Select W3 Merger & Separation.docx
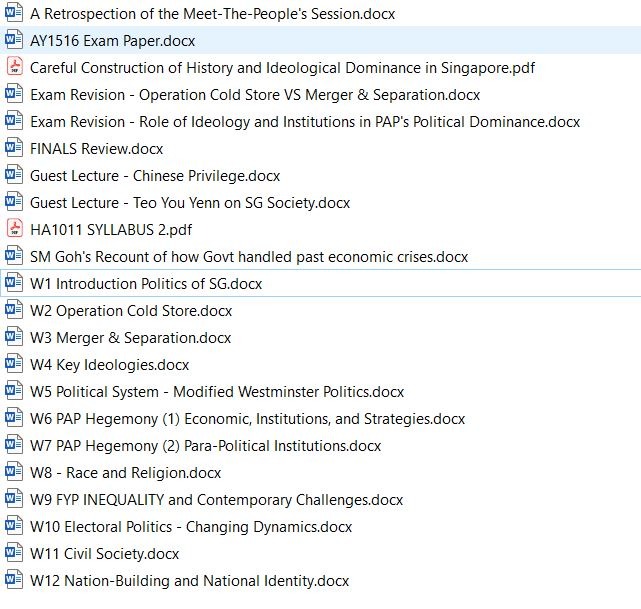Viewport: 641px width, 609px height. (130, 338)
